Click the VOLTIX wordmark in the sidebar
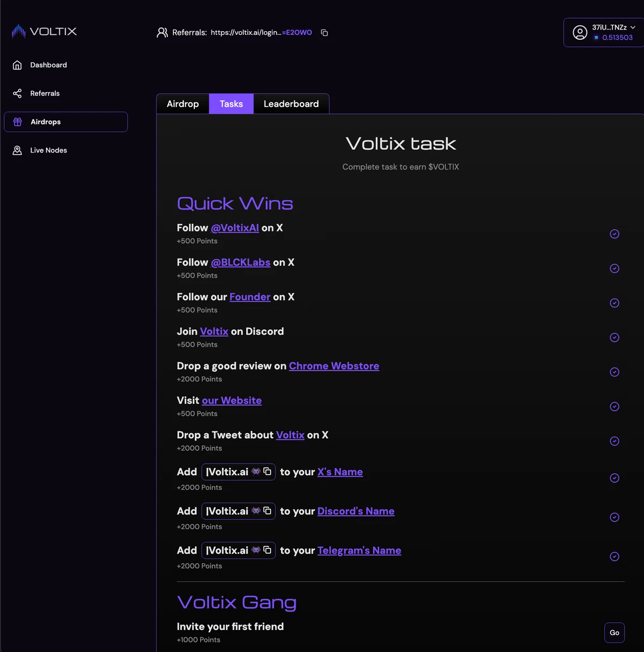 click(x=53, y=32)
